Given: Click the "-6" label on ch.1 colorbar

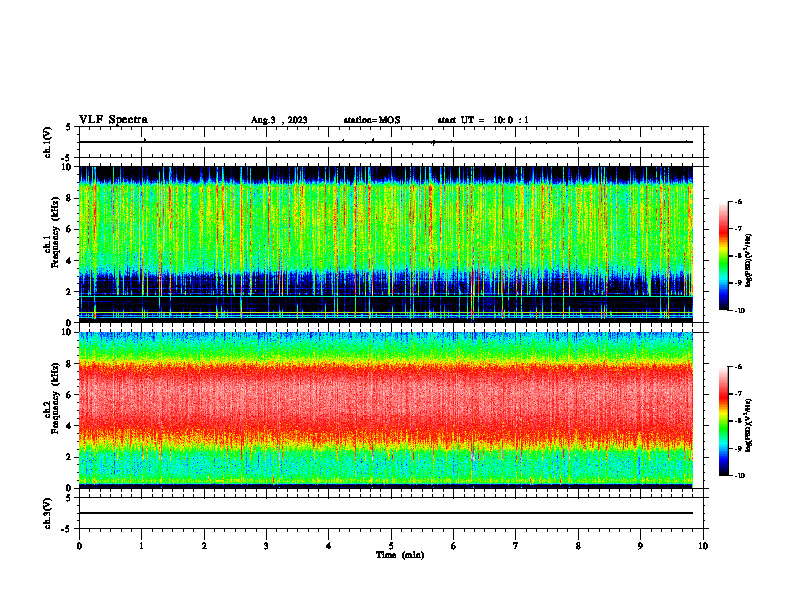Looking at the screenshot, I should pos(738,202).
